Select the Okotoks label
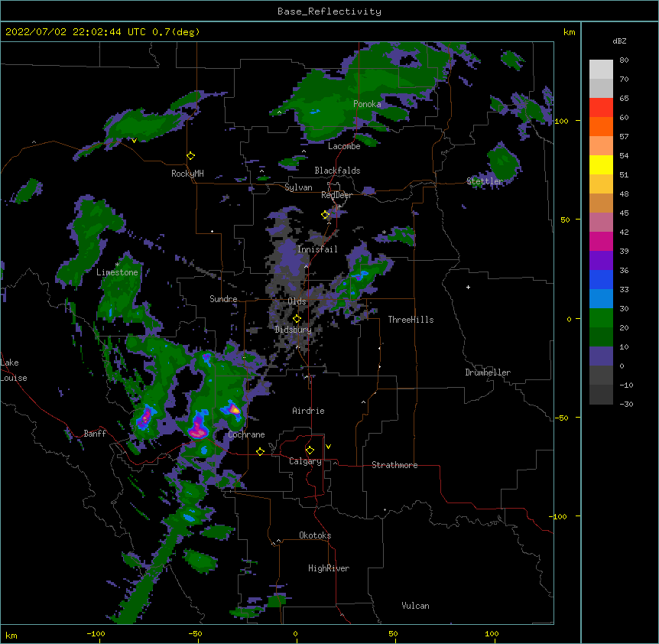The image size is (659, 644). point(315,535)
